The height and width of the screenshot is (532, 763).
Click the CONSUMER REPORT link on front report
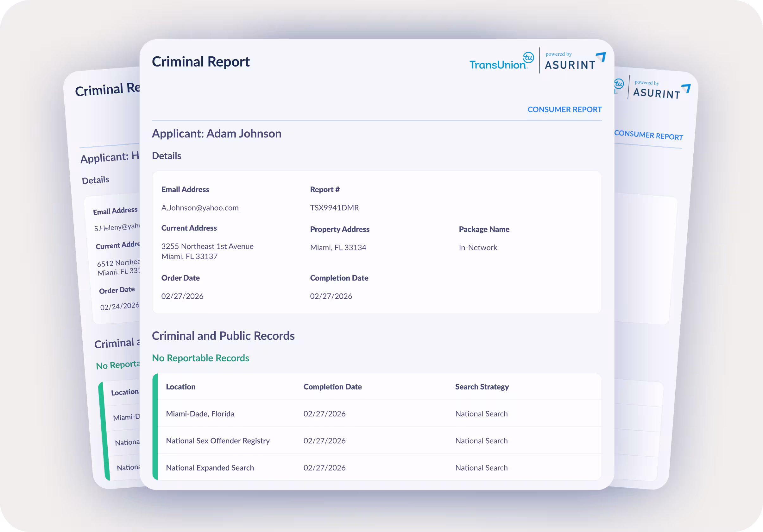(564, 109)
